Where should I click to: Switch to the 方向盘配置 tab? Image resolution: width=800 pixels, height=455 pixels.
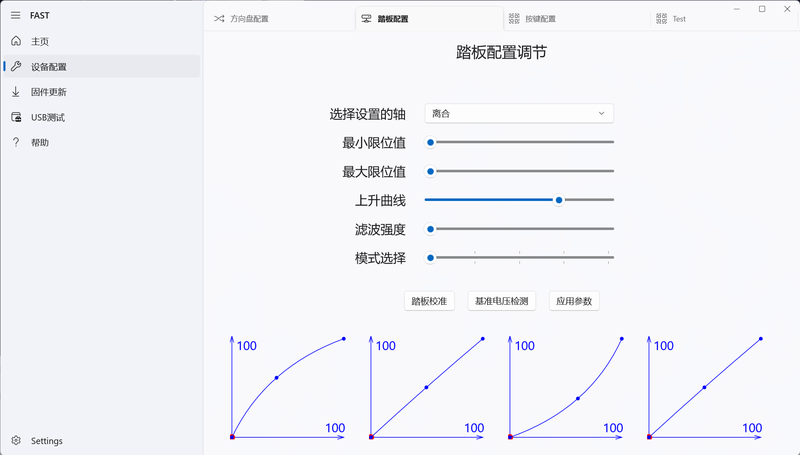[281, 18]
